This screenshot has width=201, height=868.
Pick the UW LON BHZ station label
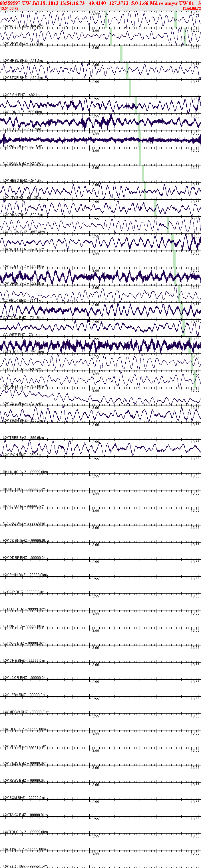click(23, 112)
